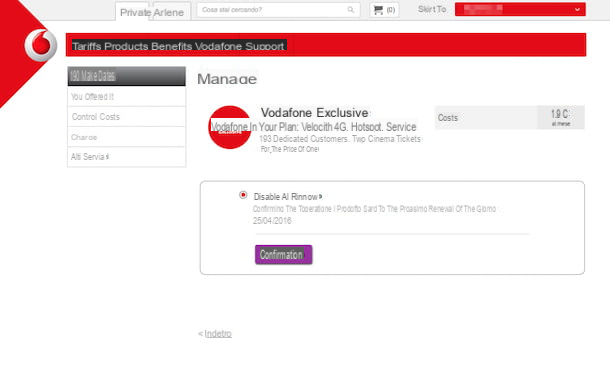This screenshot has height=365, width=610.
Task: Open the shopping cart icon
Action: point(378,10)
